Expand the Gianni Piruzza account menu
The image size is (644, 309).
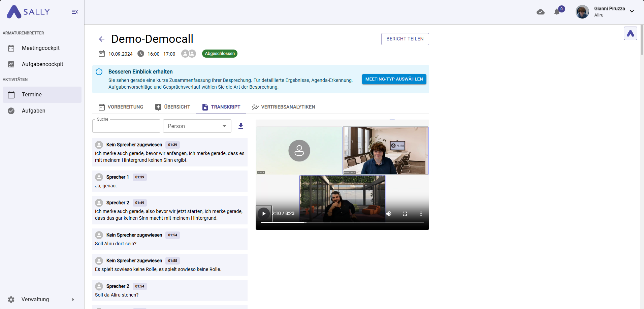click(632, 11)
